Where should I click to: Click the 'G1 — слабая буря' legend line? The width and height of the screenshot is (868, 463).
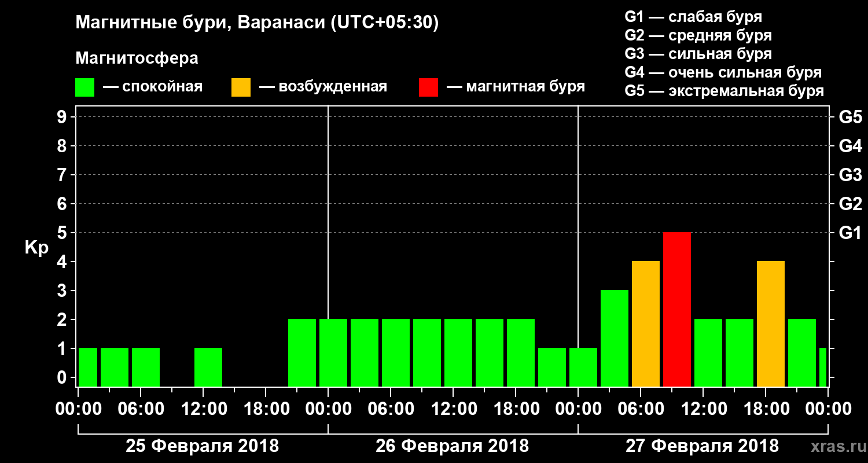tap(693, 17)
